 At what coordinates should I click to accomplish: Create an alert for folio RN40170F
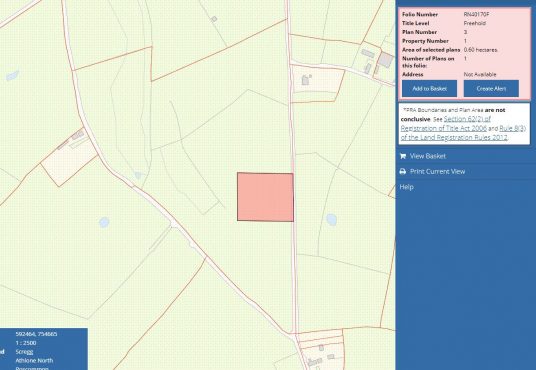491,89
